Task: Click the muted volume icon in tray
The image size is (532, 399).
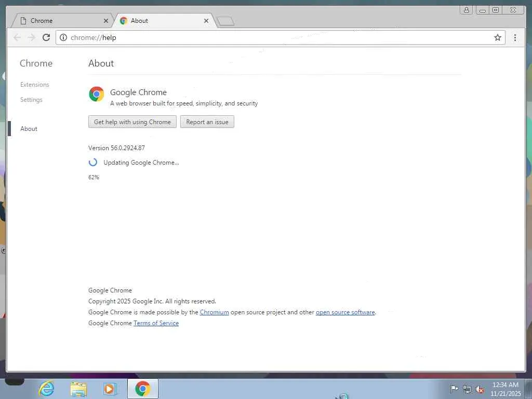Action: (480, 389)
